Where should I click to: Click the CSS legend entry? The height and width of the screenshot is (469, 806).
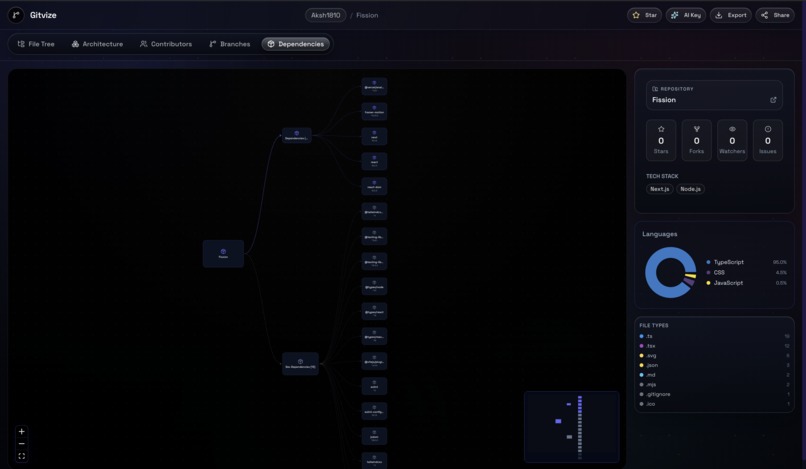(x=746, y=273)
